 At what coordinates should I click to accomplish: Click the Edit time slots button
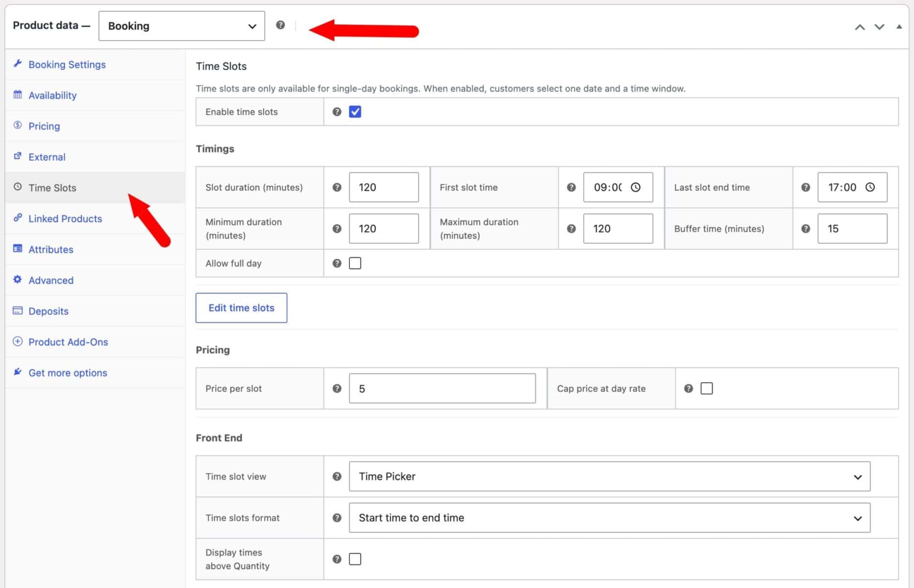[x=241, y=308]
